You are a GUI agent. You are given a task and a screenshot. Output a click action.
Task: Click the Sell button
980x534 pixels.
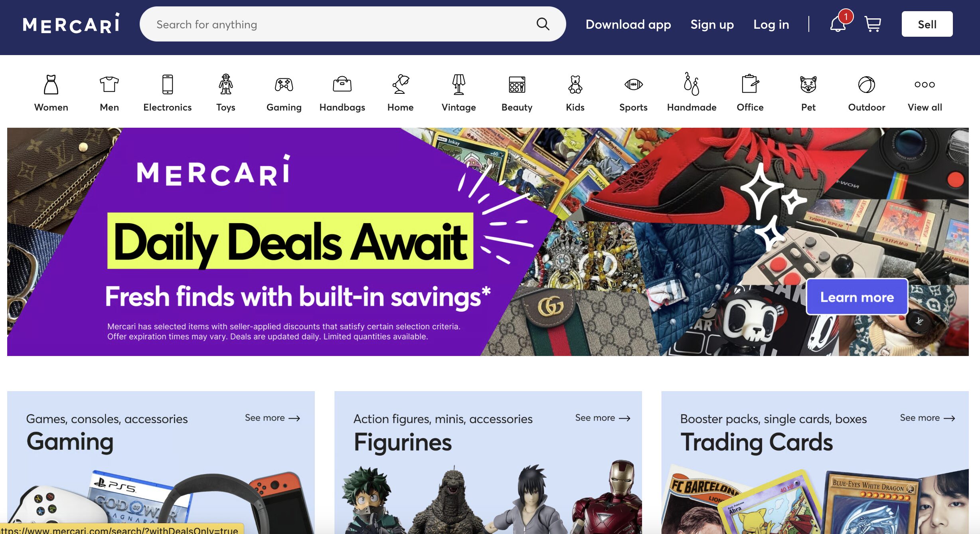point(927,24)
